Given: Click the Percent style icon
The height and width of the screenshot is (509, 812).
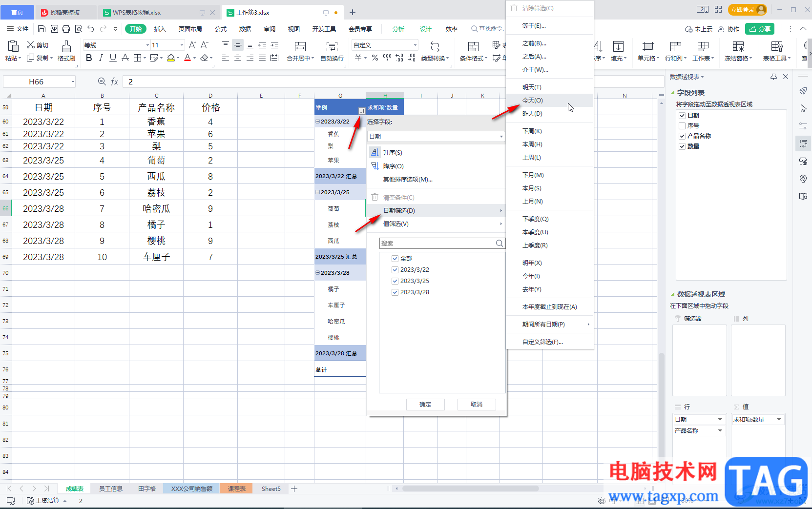Looking at the screenshot, I should click(x=375, y=58).
